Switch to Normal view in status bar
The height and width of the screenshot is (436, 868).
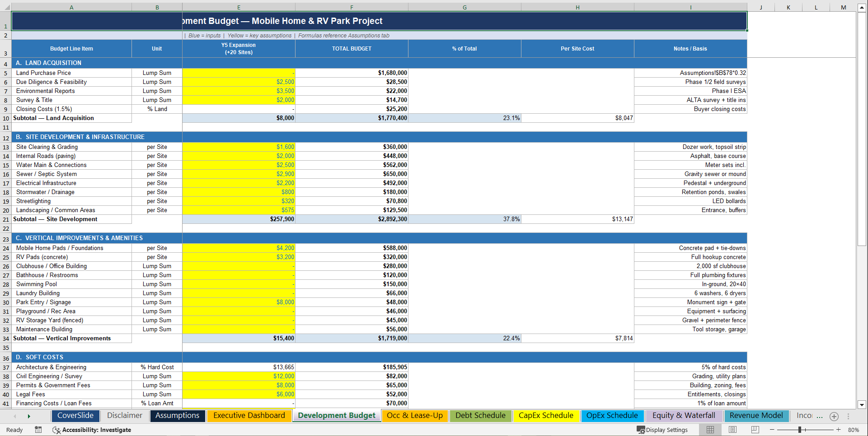pyautogui.click(x=710, y=430)
